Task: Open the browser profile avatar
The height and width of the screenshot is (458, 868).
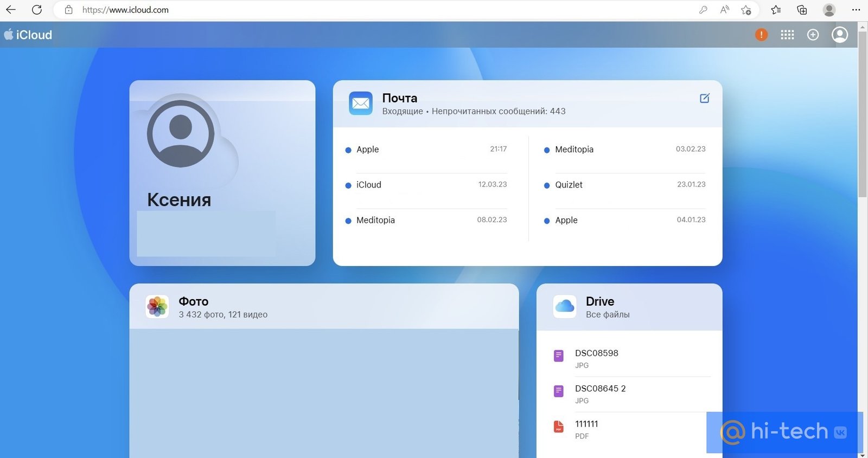Action: [829, 10]
